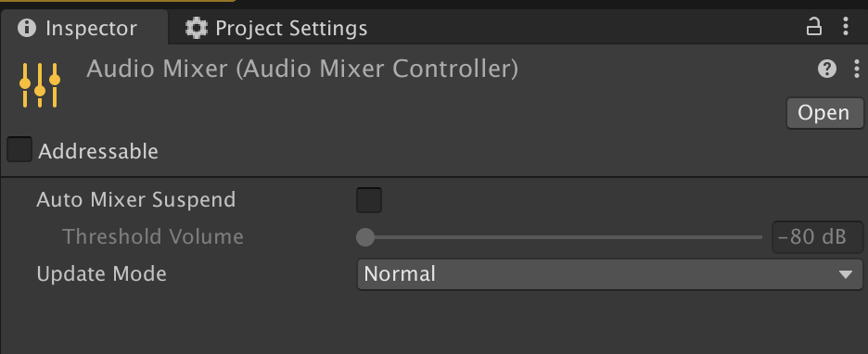Open the Update Mode dropdown
The width and height of the screenshot is (868, 354).
(610, 273)
